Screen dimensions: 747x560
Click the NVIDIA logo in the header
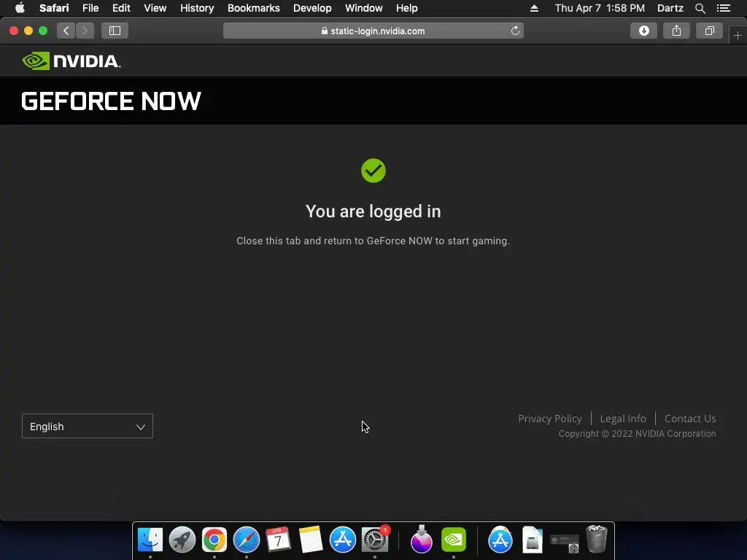point(71,61)
